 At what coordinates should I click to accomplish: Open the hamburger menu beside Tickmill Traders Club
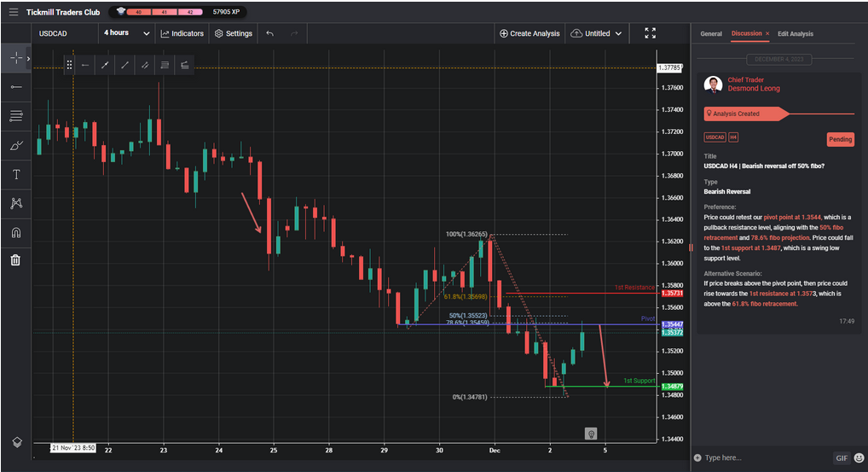(x=14, y=12)
